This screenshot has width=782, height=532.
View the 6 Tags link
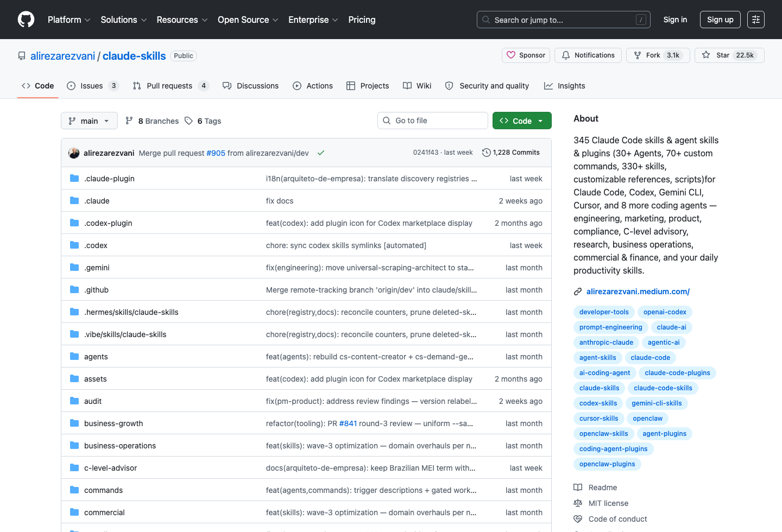tap(203, 121)
